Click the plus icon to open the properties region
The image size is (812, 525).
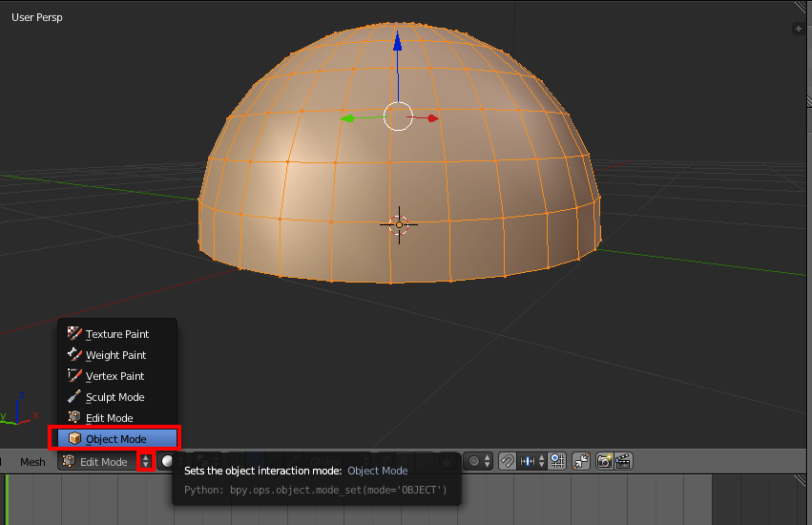point(798,29)
